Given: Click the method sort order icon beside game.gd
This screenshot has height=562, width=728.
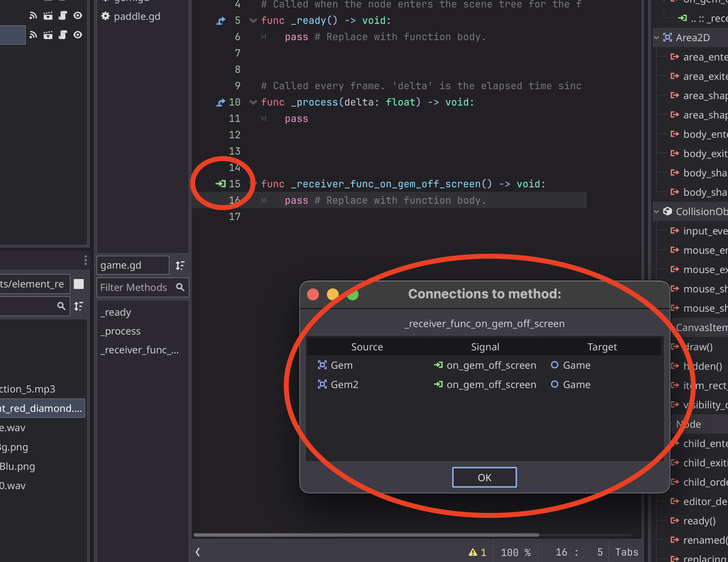Looking at the screenshot, I should coord(180,265).
